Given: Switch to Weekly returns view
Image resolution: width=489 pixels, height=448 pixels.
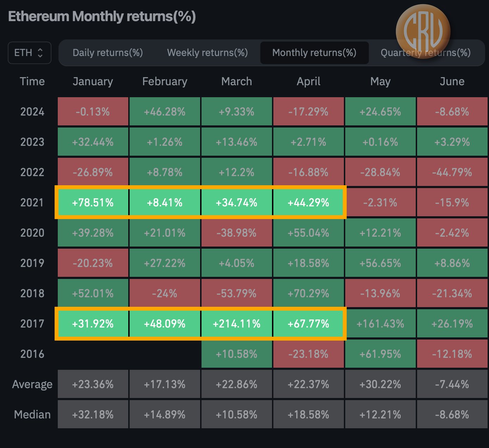Looking at the screenshot, I should coord(207,52).
